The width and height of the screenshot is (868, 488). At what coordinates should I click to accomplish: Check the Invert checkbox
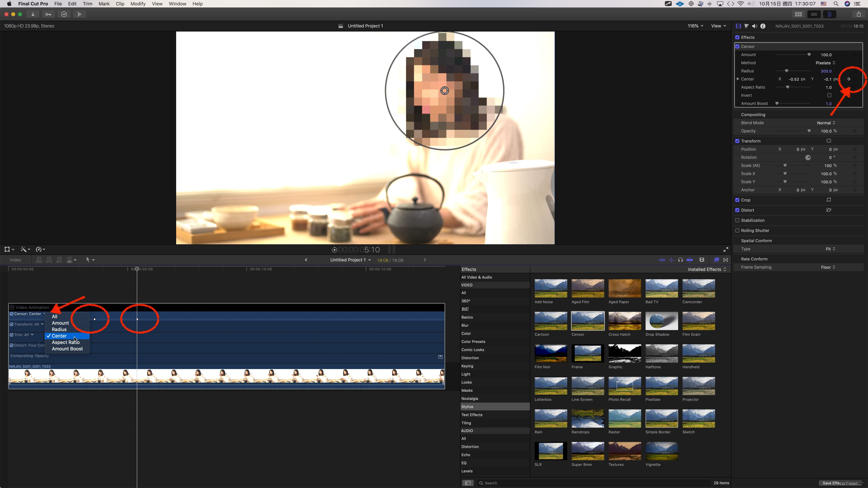[x=829, y=95]
